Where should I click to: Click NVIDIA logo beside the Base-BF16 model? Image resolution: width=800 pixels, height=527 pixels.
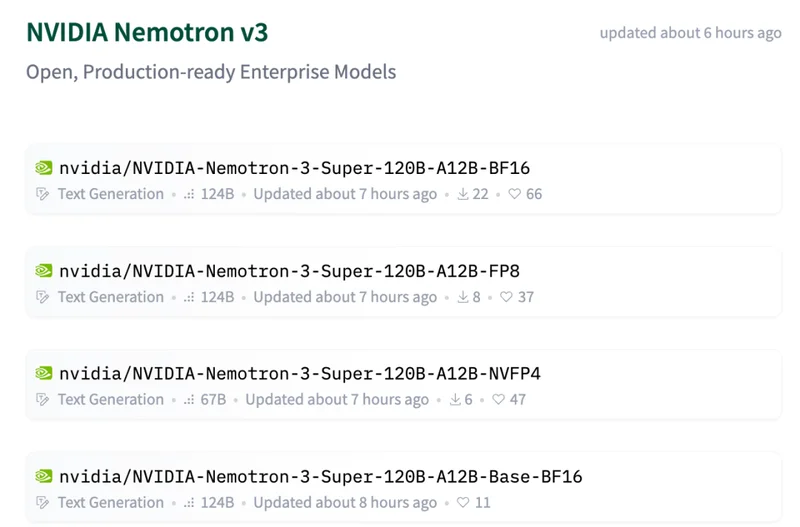coord(43,477)
